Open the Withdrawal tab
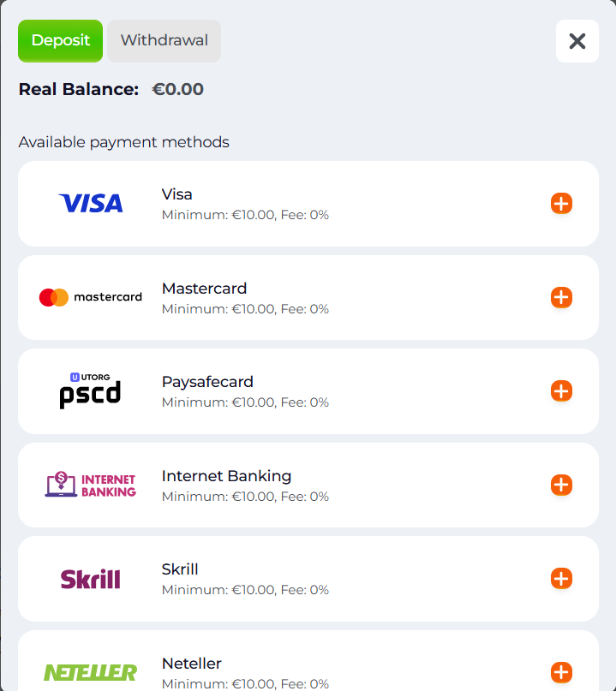 (x=164, y=41)
